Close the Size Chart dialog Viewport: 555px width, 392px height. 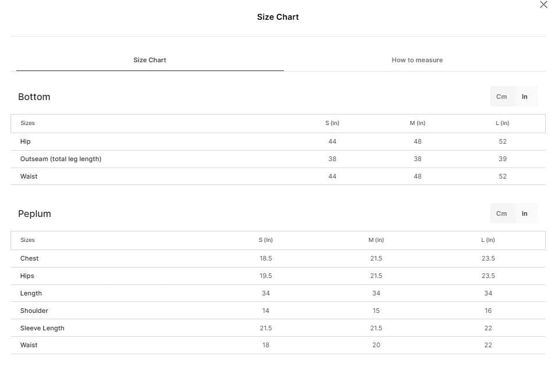(543, 5)
